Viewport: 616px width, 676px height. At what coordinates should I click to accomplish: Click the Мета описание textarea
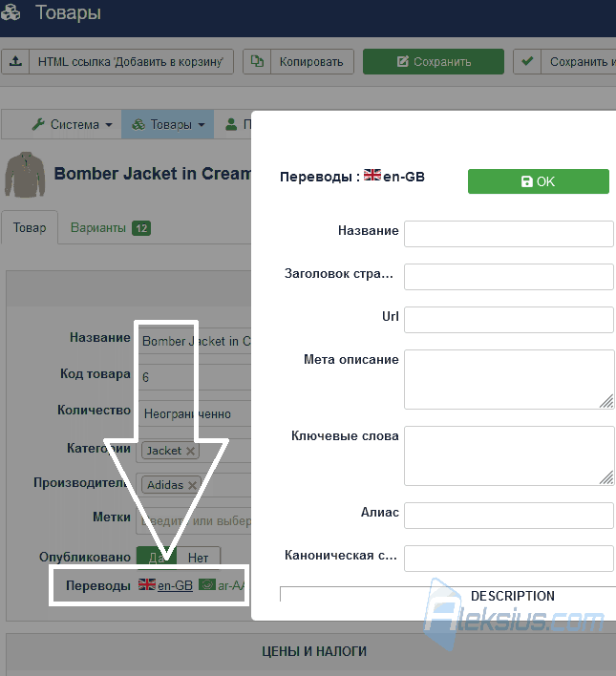(509, 379)
